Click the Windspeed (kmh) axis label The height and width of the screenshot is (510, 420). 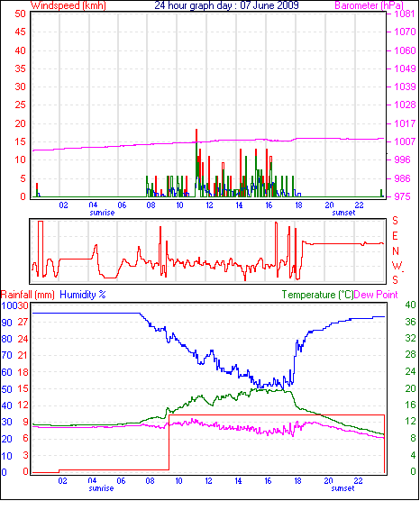pyautogui.click(x=68, y=5)
